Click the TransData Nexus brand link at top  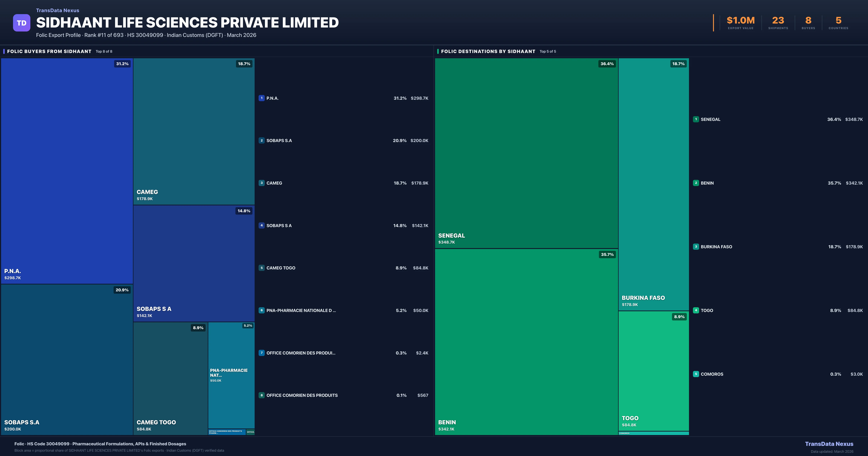coord(57,10)
